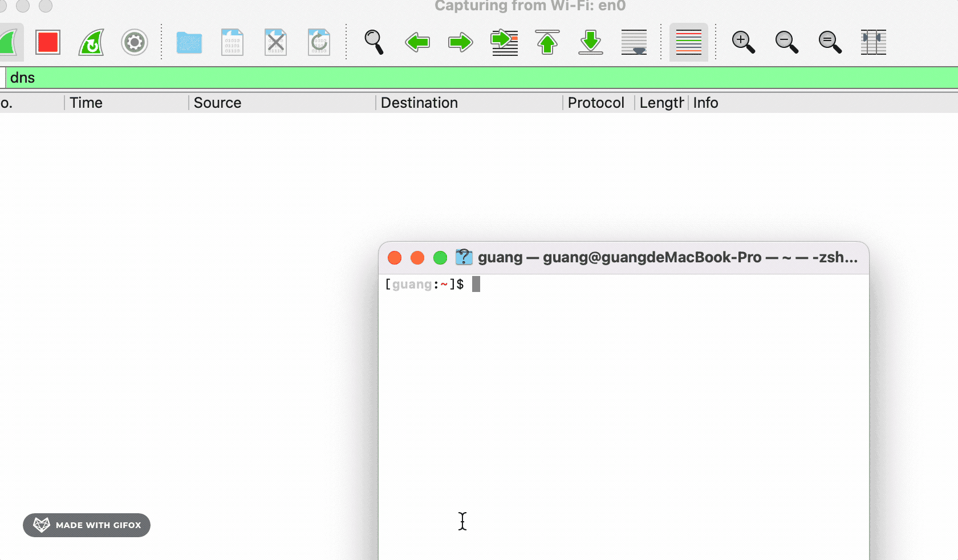Close the Terminal window
This screenshot has width=958, height=560.
[395, 258]
